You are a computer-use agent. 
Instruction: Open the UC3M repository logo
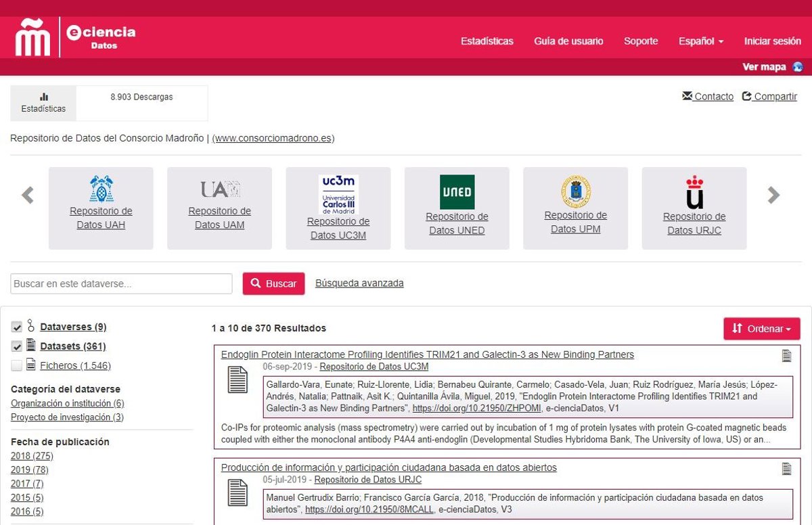pos(338,194)
